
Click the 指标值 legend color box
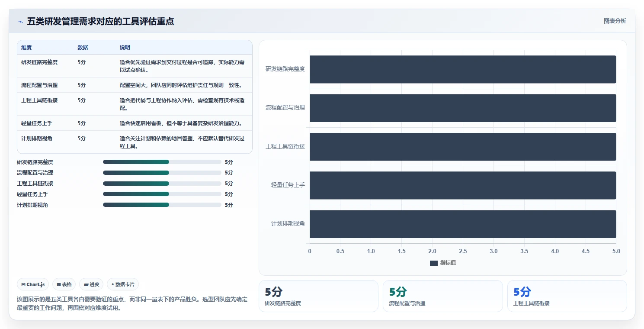point(434,263)
